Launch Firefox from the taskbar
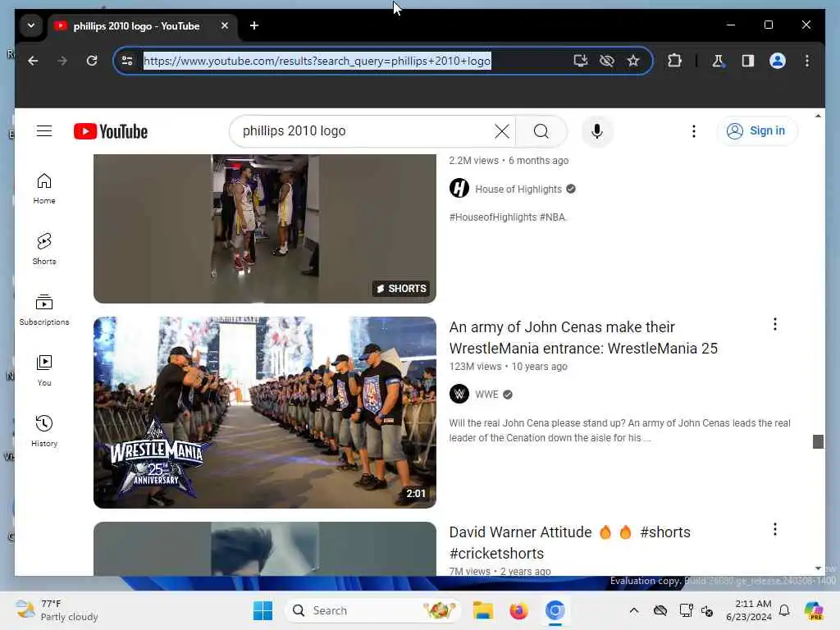The height and width of the screenshot is (630, 840). click(x=518, y=610)
